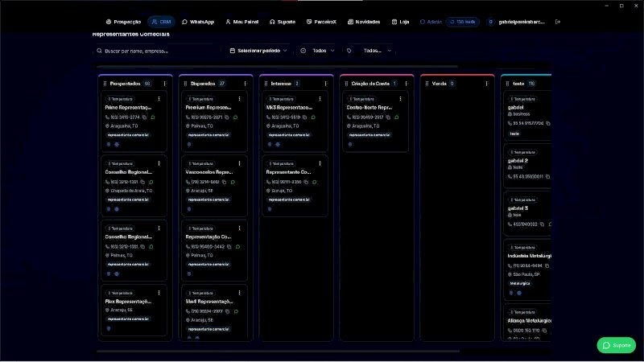Open options on Representante Co card
The width and height of the screenshot is (644, 362).
(x=320, y=164)
